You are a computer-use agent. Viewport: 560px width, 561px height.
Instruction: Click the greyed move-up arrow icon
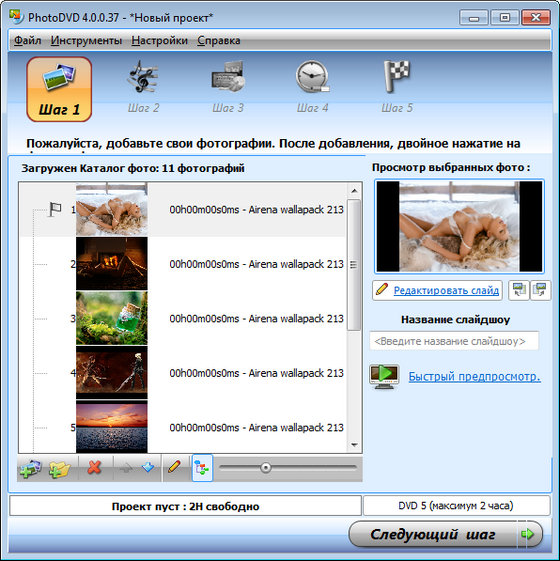pos(126,468)
